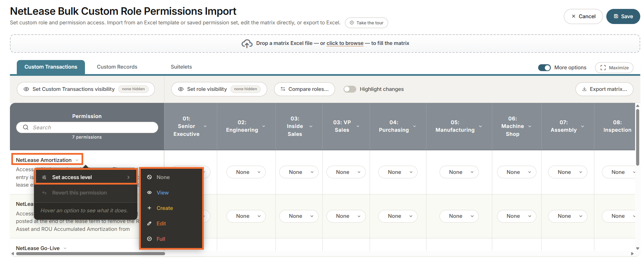644x260 pixels.
Task: Click the vertical scrollbar's down arrow
Action: [x=637, y=249]
